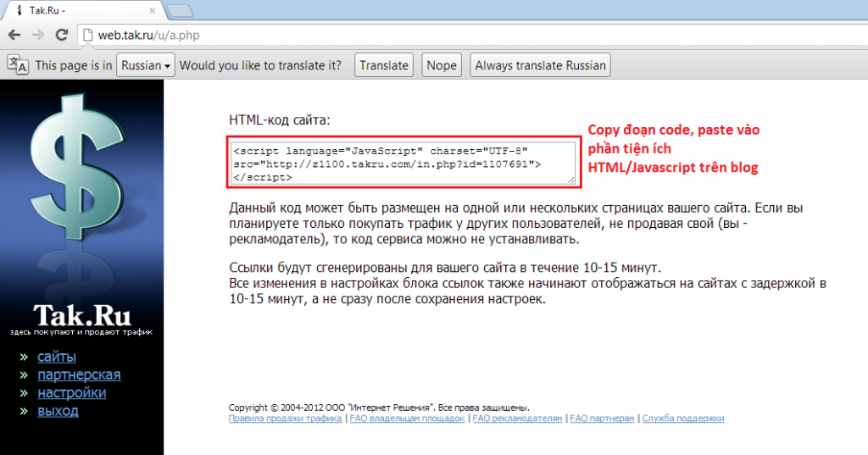
Task: Click Always translate Russian button
Action: tap(540, 65)
